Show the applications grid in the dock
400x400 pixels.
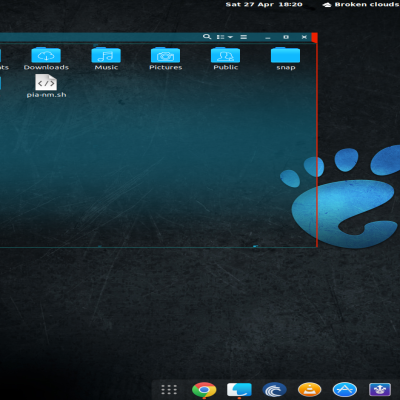[x=169, y=389]
